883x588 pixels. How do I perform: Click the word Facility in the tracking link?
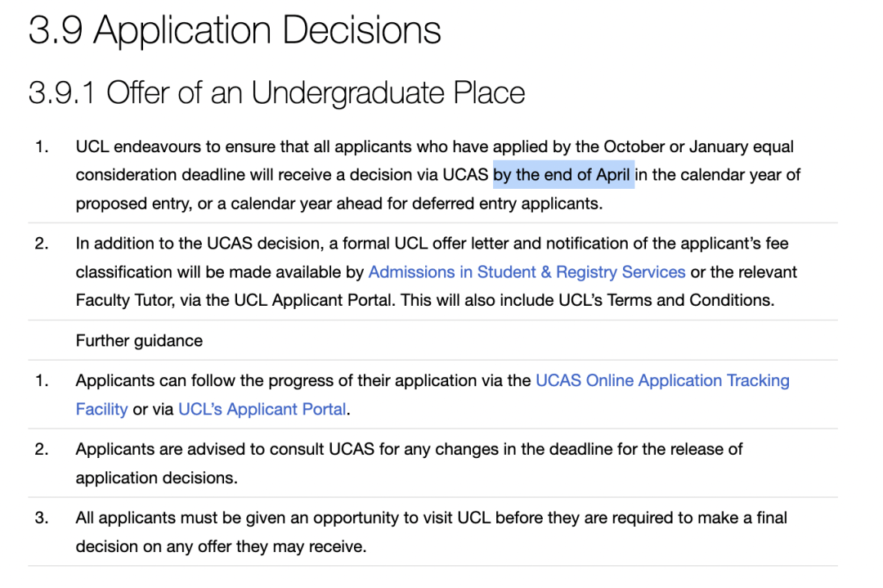102,410
